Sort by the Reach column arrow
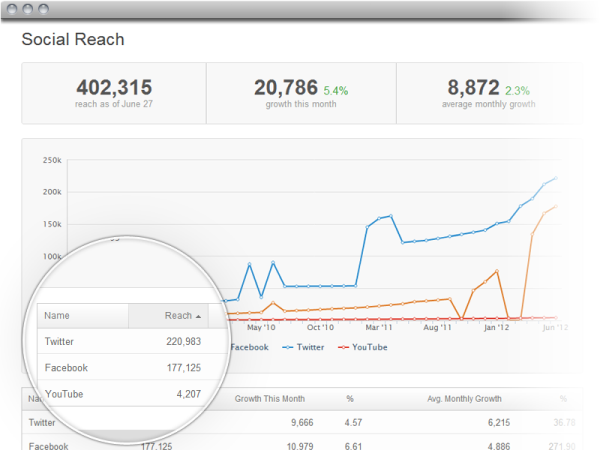This screenshot has height=450, width=600. (x=197, y=316)
